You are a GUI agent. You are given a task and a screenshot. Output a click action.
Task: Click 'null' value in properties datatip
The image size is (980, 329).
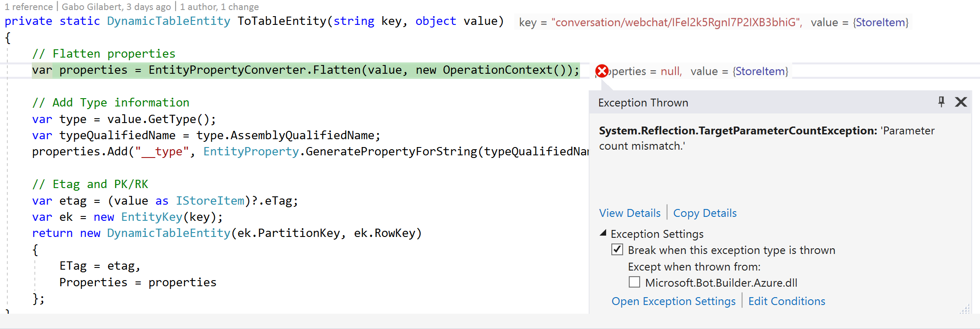click(x=671, y=71)
